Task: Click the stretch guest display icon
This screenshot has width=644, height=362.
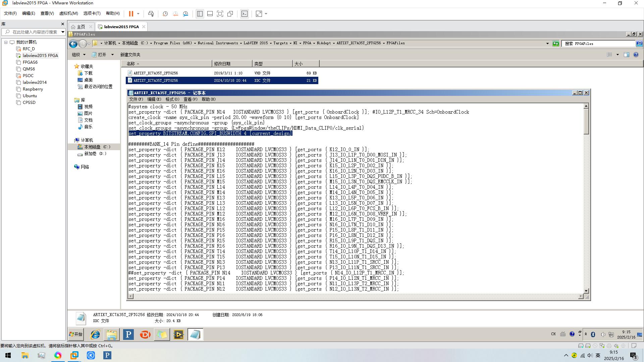Action: (x=259, y=14)
